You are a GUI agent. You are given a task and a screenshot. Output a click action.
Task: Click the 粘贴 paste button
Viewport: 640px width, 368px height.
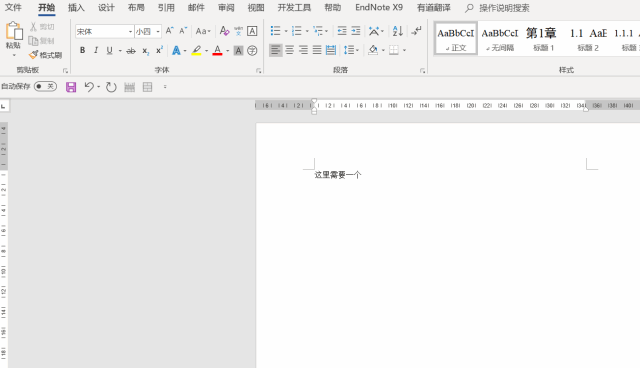[x=13, y=39]
